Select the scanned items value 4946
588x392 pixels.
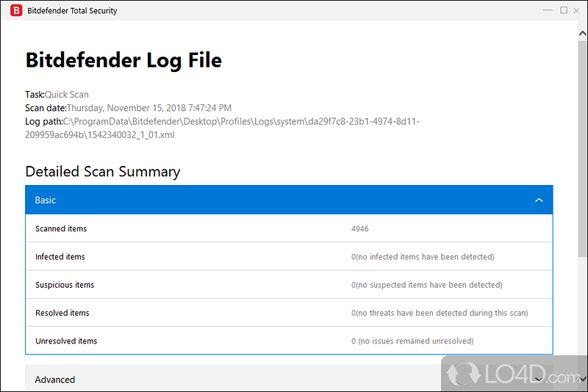(360, 228)
